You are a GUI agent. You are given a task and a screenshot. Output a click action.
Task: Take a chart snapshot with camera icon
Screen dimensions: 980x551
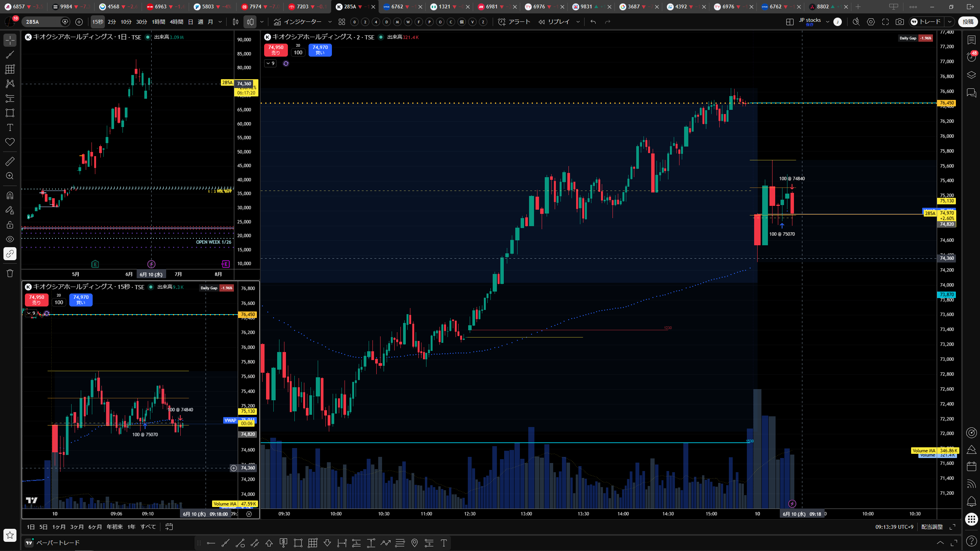tap(900, 22)
